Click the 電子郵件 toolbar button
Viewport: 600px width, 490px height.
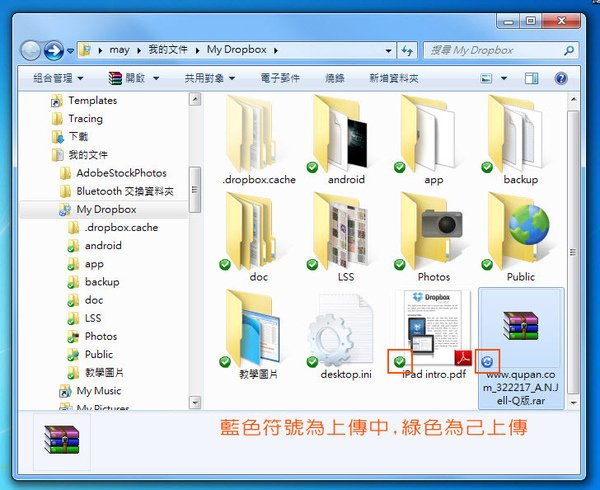pos(280,78)
